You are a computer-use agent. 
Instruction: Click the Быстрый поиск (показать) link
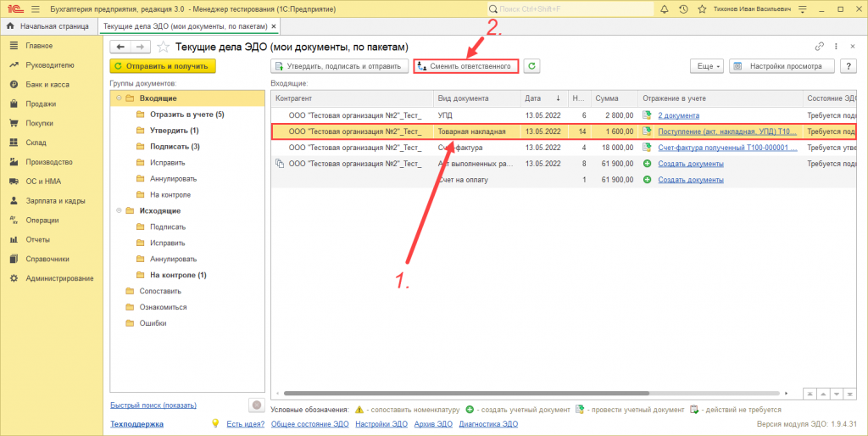coord(153,405)
